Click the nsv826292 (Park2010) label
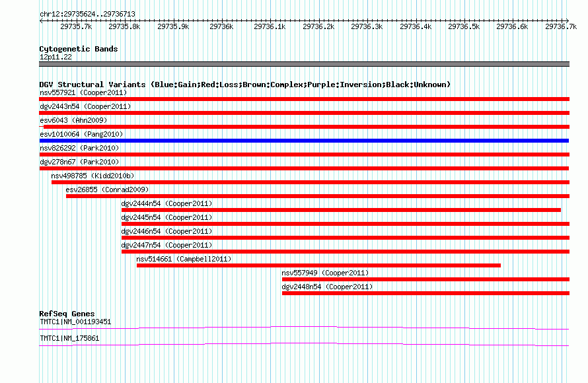 [x=79, y=148]
